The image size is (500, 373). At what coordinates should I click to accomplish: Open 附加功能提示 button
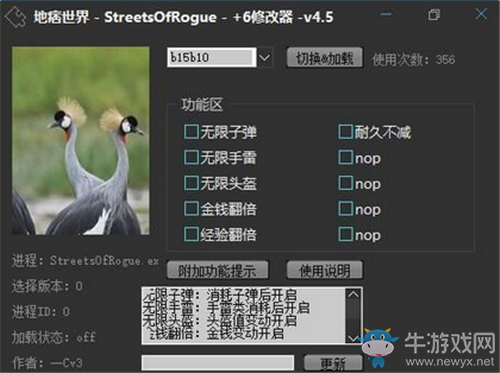[x=217, y=270]
